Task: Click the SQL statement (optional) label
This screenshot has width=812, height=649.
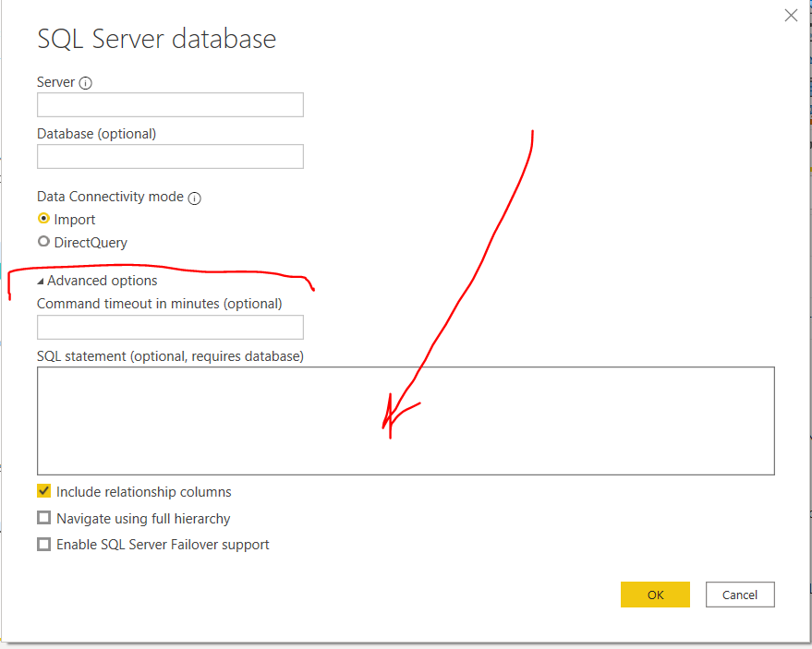Action: [170, 355]
